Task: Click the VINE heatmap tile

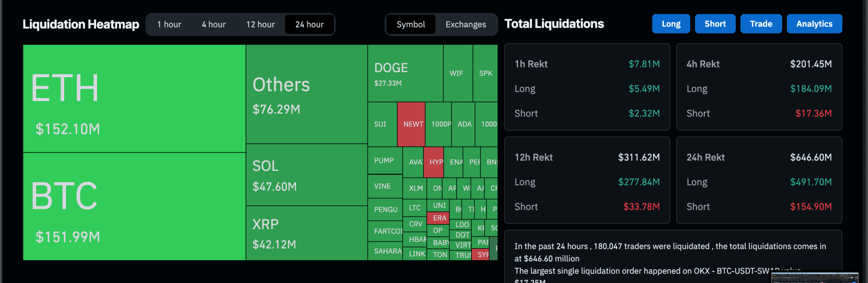Action: point(385,186)
